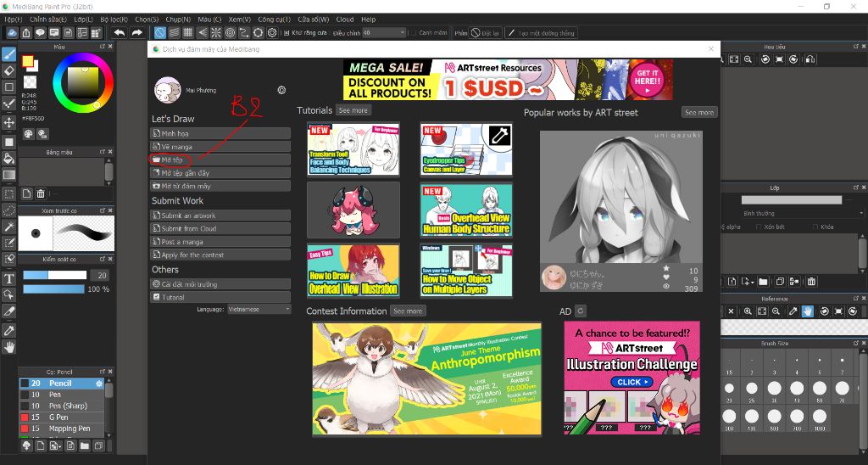Open Bình thường blend mode dropdown
This screenshot has width=868, height=465.
(x=802, y=213)
